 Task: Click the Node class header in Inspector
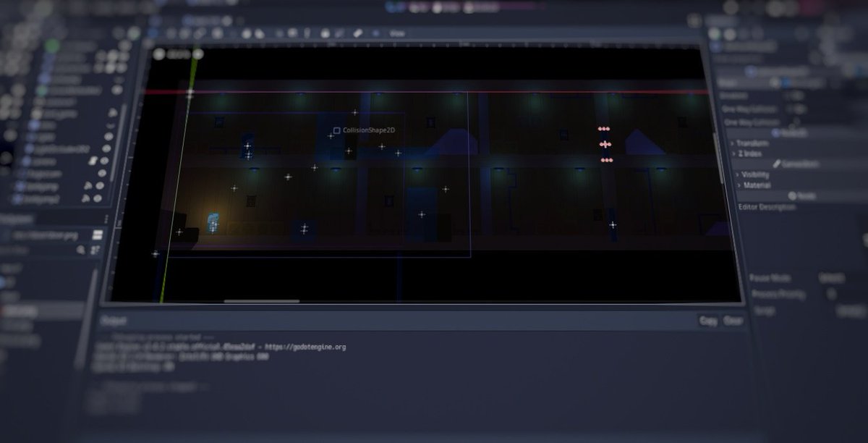click(801, 195)
